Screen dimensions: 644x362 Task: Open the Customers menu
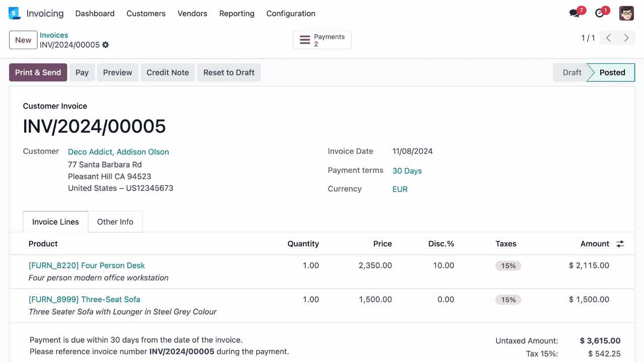(x=146, y=14)
